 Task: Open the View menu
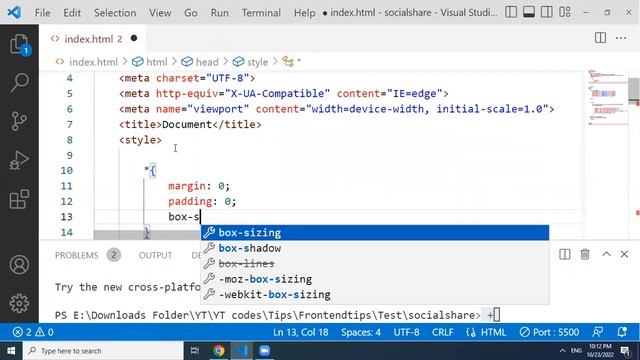(x=160, y=13)
